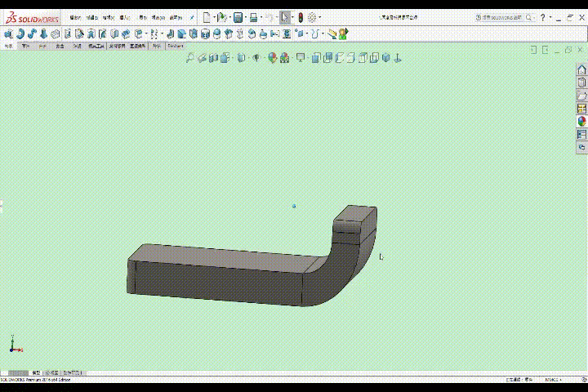Click Zoom to Fit magnifier in view toolbar

coord(190,58)
